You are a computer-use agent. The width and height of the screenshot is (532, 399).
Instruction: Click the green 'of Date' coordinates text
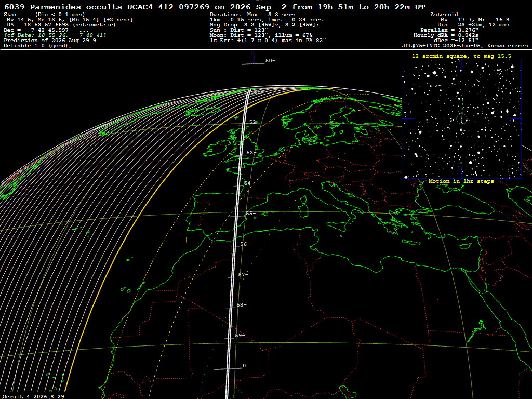(55, 35)
